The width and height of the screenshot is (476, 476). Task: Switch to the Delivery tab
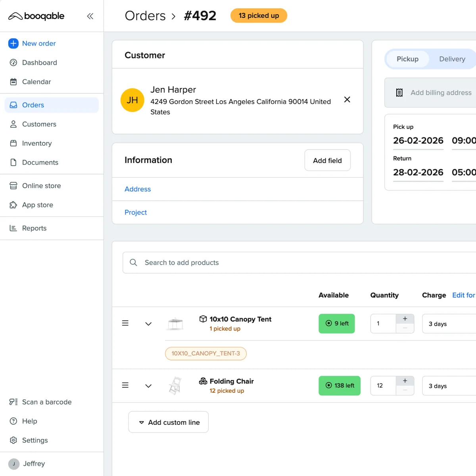(x=452, y=59)
